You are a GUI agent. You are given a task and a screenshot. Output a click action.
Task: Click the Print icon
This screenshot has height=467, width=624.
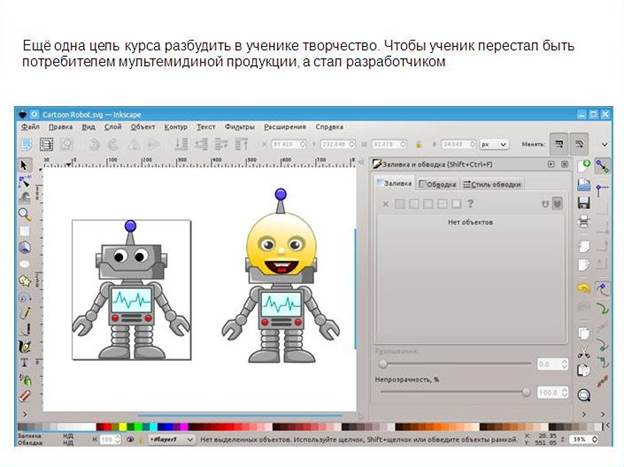click(x=584, y=221)
